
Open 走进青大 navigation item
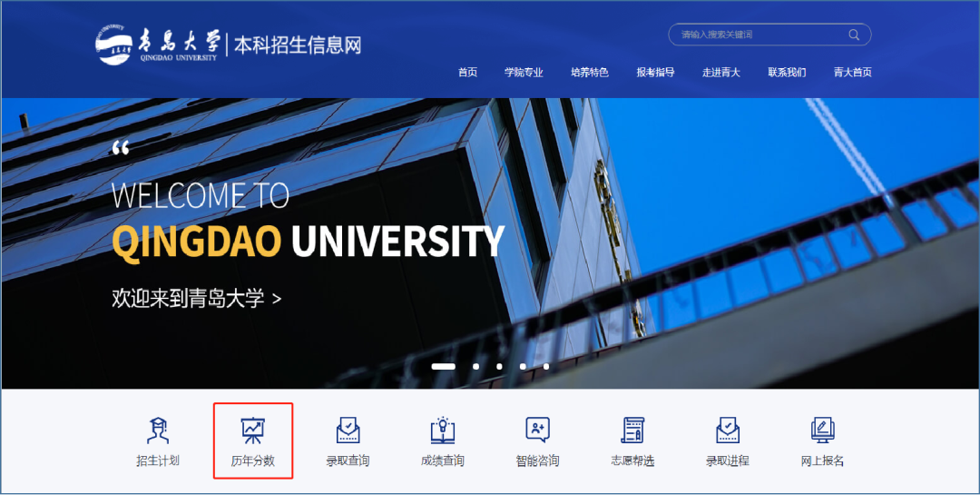720,73
